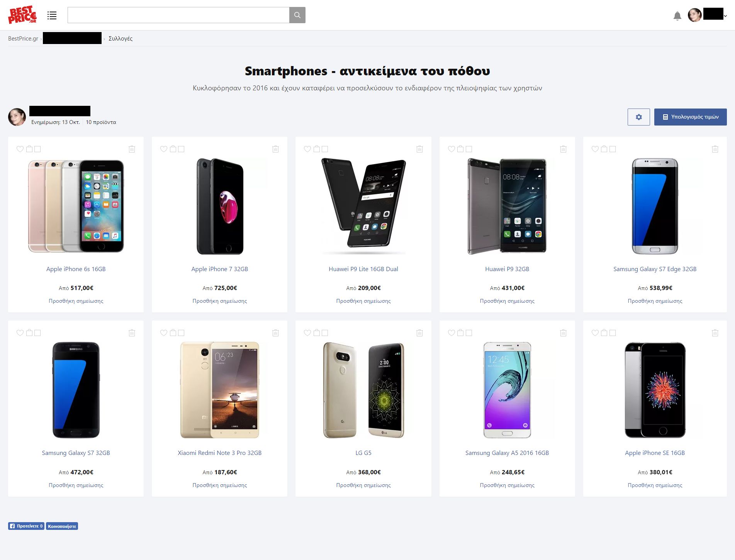Open the categories hamburger menu
Viewport: 735px width, 560px height.
click(52, 15)
